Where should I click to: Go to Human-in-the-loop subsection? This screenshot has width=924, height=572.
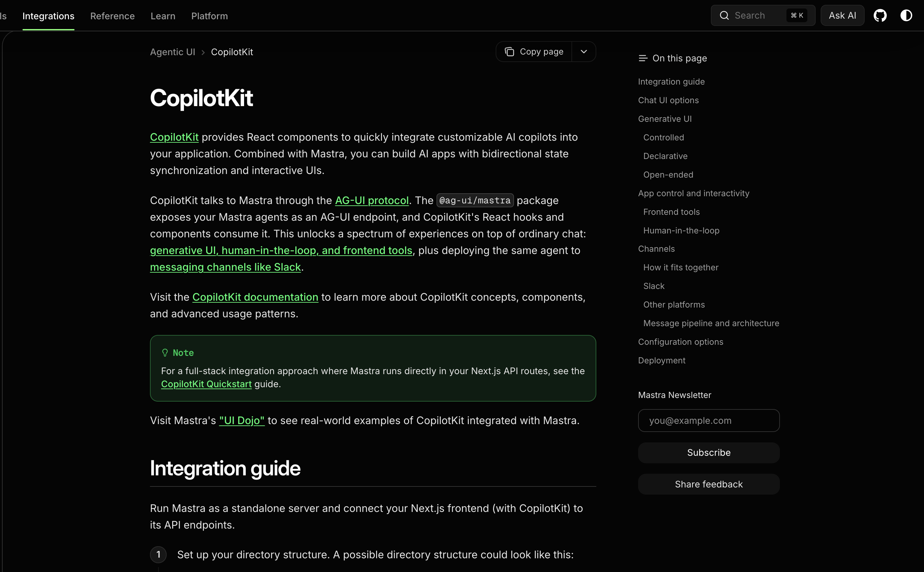click(681, 230)
